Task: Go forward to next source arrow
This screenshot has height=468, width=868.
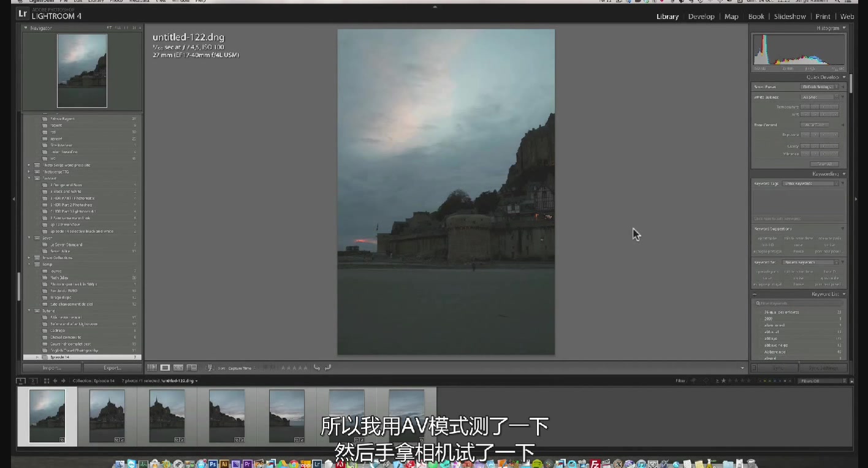Action: (63, 380)
